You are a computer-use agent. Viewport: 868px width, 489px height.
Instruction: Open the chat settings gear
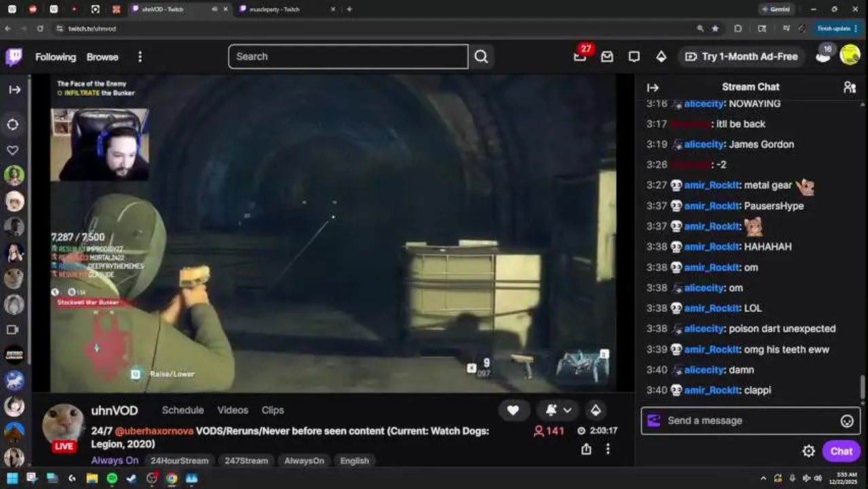[x=808, y=451]
